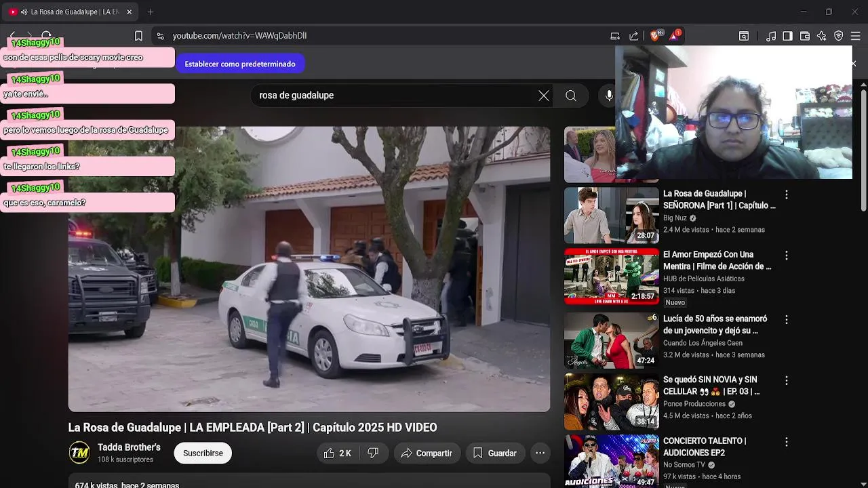Viewport: 868px width, 488px height.
Task: Open the Brave hamburger main menu
Action: click(856, 36)
